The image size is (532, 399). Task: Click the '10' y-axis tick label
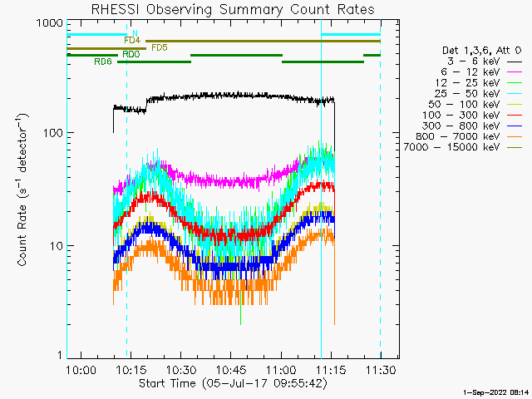[x=57, y=246]
